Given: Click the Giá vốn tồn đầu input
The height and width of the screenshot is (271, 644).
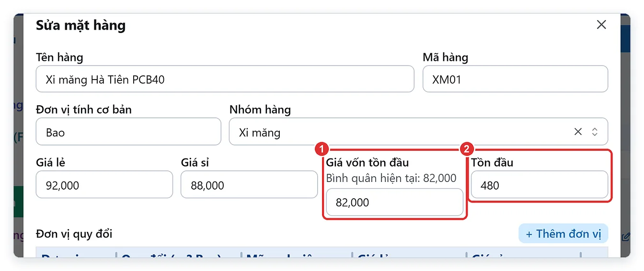Looking at the screenshot, I should [395, 202].
